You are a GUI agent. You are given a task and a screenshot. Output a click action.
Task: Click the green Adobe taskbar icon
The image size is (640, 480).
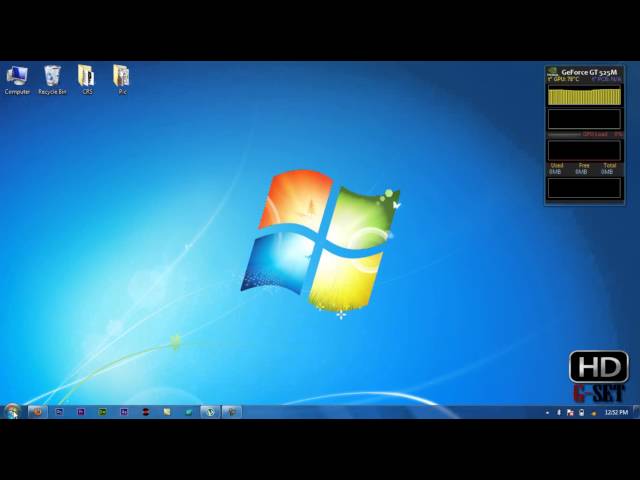(102, 412)
